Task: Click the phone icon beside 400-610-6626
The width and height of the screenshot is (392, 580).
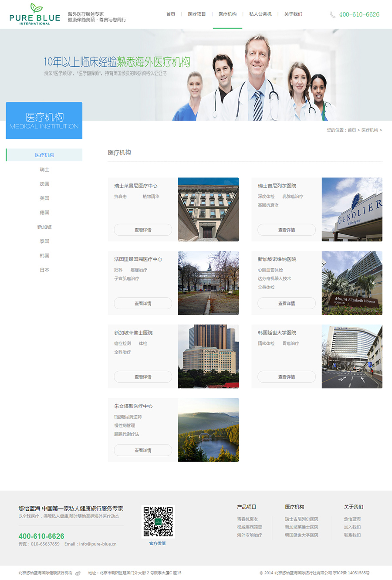Action: coord(333,14)
